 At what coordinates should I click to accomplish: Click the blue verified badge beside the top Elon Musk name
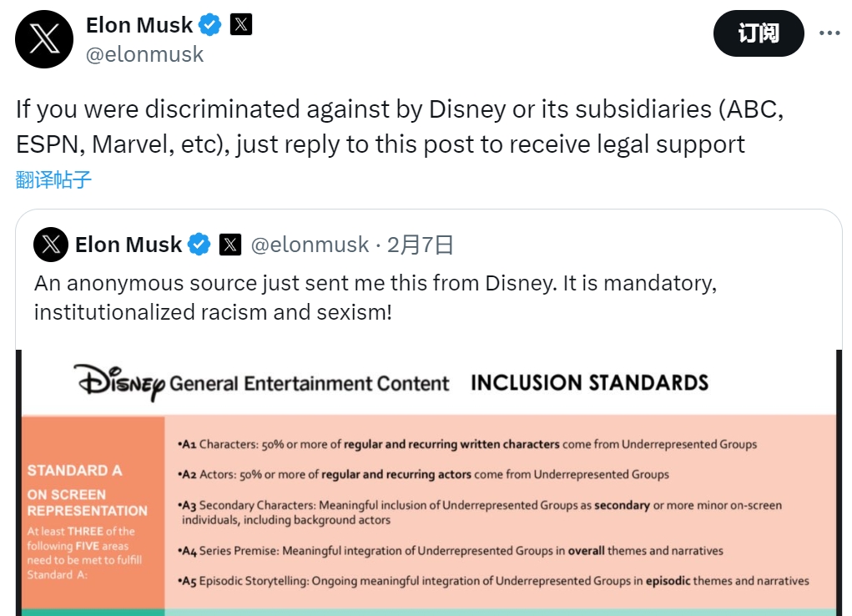point(211,25)
